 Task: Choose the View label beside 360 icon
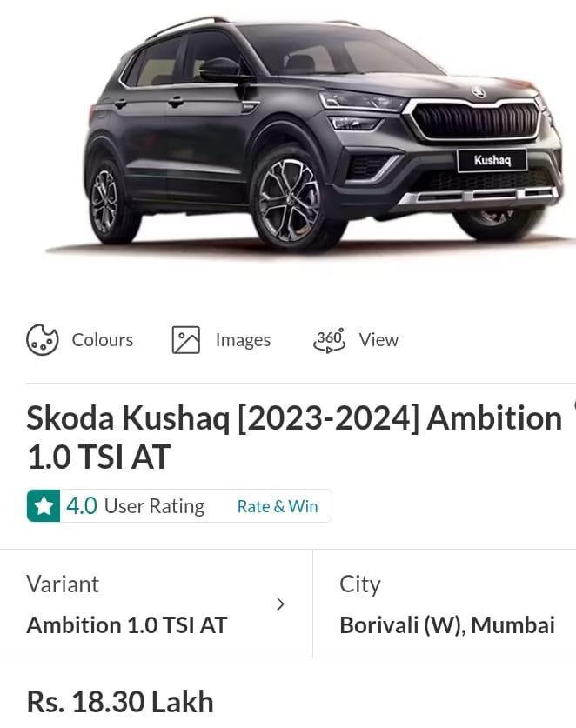378,339
